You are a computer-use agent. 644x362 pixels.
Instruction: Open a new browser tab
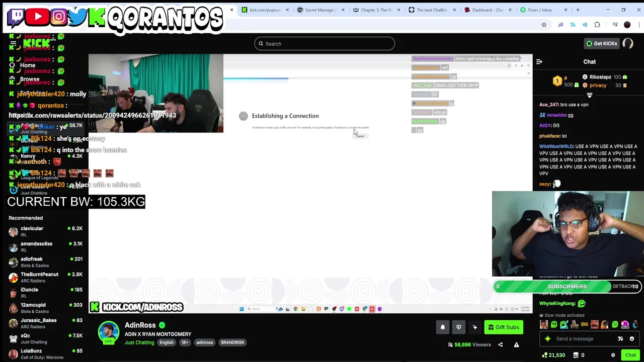click(x=578, y=10)
